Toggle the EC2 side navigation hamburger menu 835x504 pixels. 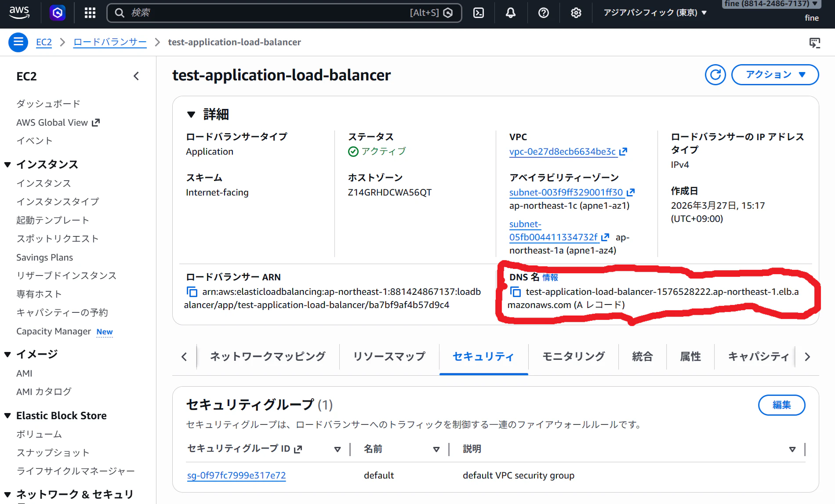coord(18,42)
